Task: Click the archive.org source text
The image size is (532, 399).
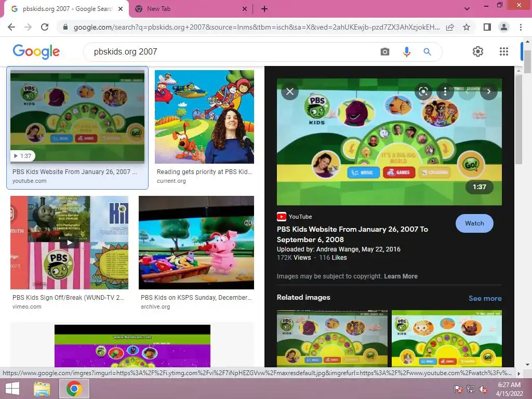Action: [155, 307]
